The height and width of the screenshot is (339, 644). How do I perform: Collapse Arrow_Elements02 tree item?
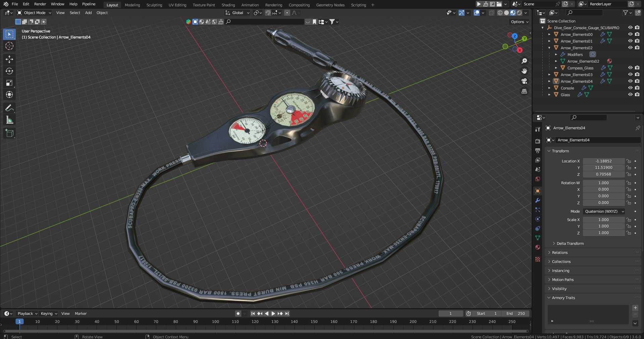pos(549,48)
